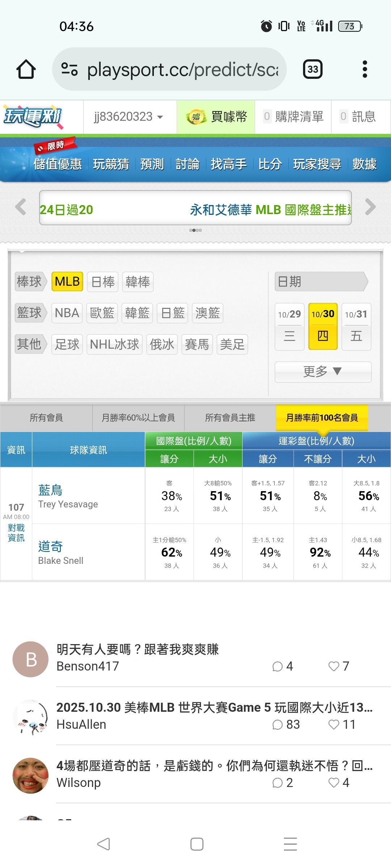
Task: Open the browser tab switcher showing 33
Action: (x=312, y=69)
